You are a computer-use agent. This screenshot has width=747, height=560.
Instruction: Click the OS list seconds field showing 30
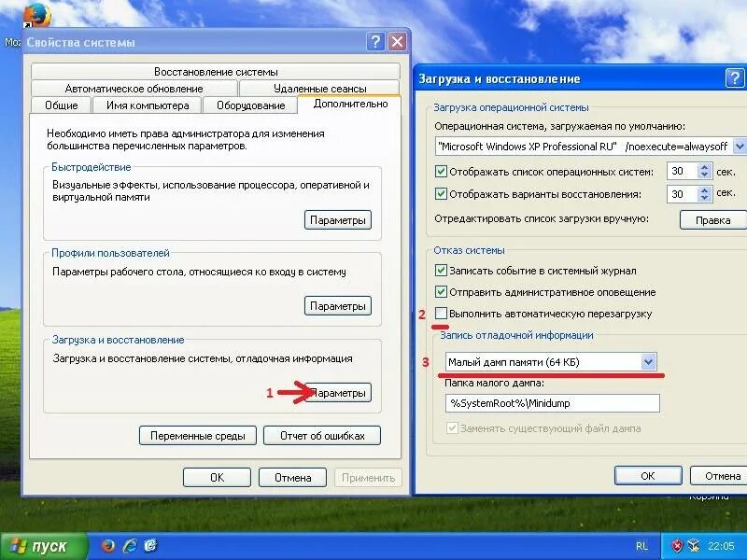(683, 171)
